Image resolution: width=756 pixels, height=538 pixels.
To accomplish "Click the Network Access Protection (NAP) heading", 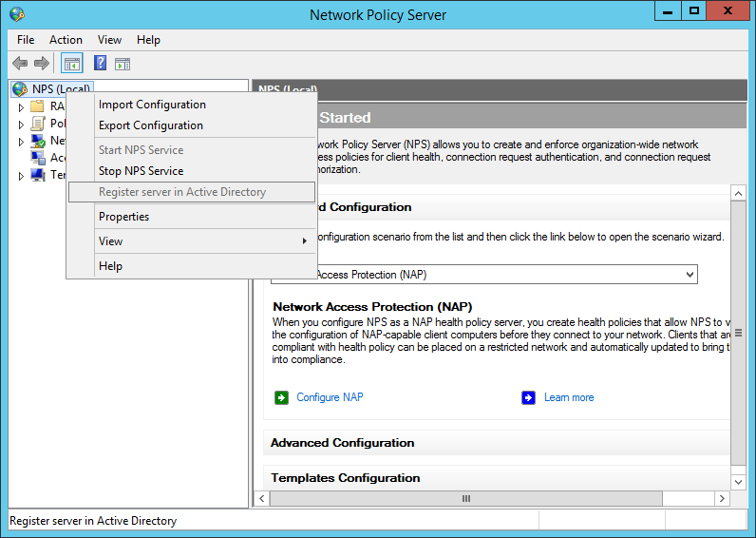I will tap(372, 307).
